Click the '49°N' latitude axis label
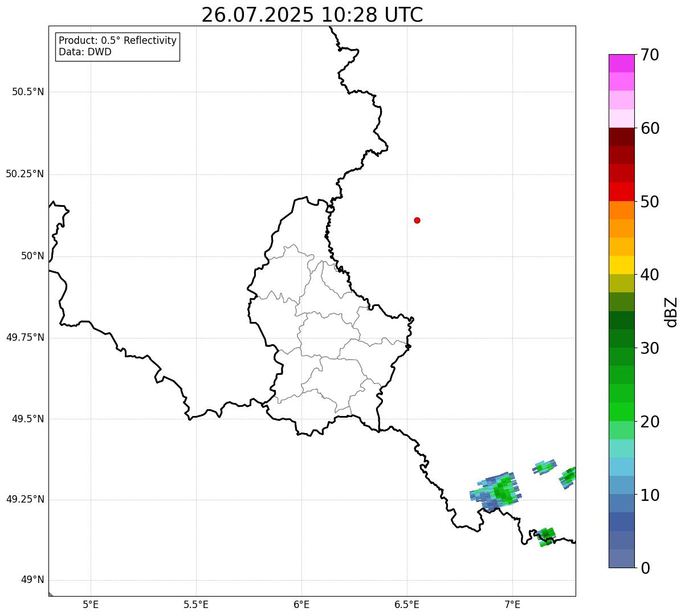 pyautogui.click(x=32, y=580)
